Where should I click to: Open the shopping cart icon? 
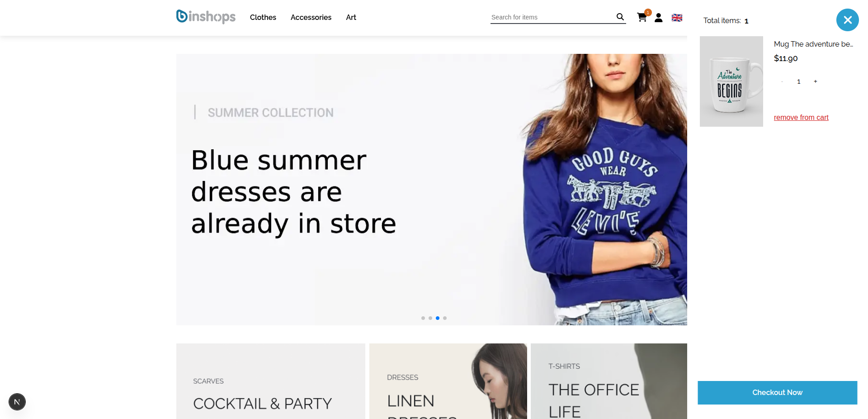[642, 17]
